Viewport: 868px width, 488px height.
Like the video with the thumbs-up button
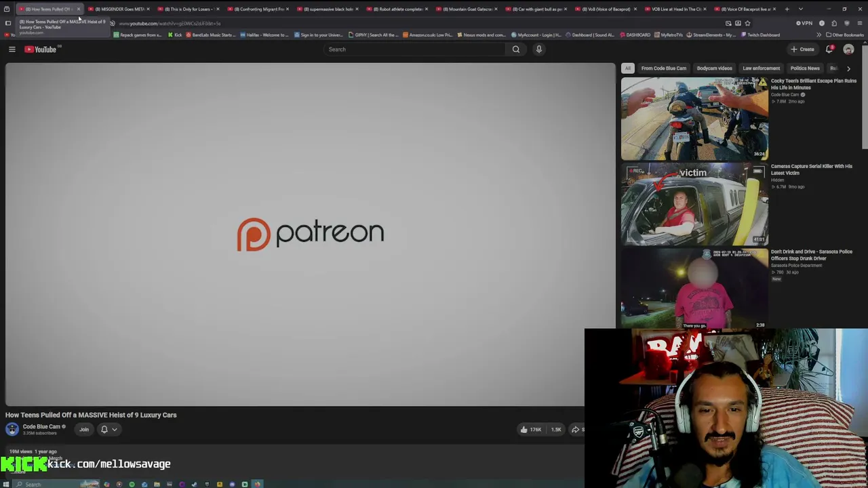pos(530,429)
